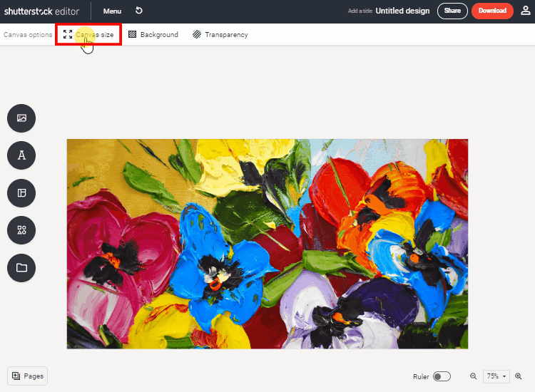Open the Menu in the header
Viewport: 535px width, 392px height.
(112, 11)
